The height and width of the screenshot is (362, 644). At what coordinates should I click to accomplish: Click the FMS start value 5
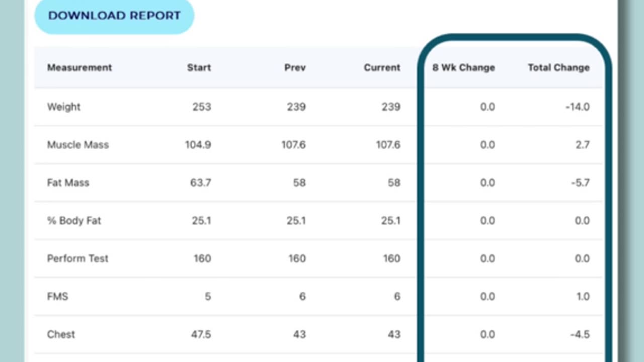click(208, 297)
